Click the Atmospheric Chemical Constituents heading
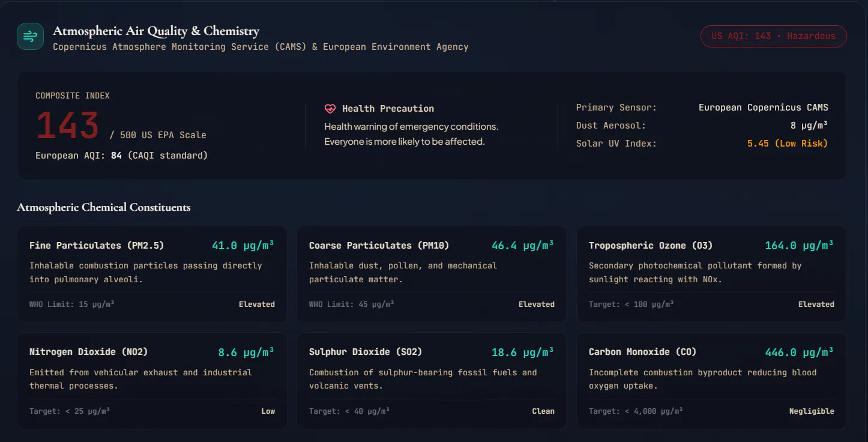This screenshot has width=868, height=442. [104, 207]
